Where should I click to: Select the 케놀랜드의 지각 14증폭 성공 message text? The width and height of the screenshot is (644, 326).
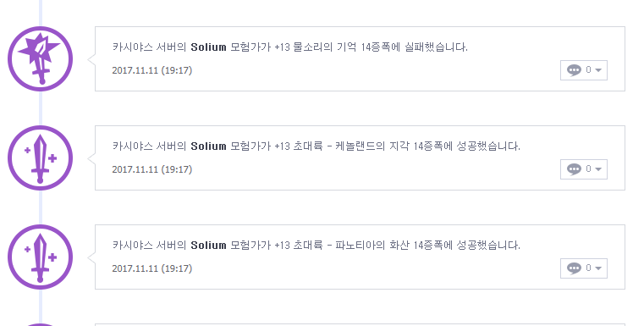pos(316,146)
